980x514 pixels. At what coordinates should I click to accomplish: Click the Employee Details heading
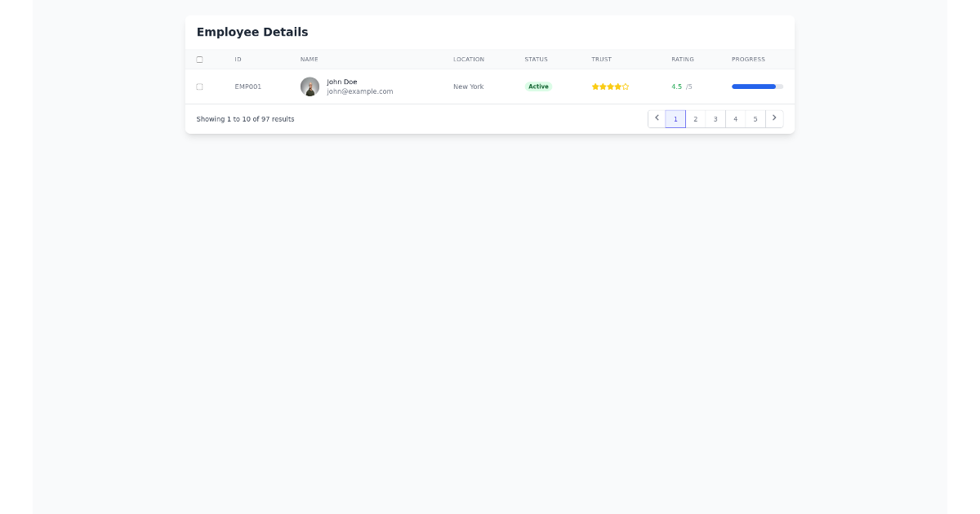pyautogui.click(x=252, y=32)
